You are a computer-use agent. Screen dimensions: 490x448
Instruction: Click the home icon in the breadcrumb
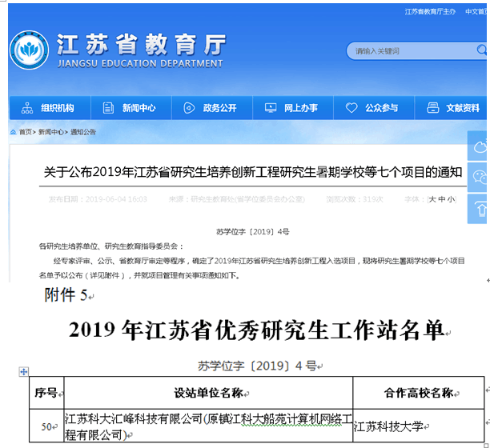[x=13, y=132]
